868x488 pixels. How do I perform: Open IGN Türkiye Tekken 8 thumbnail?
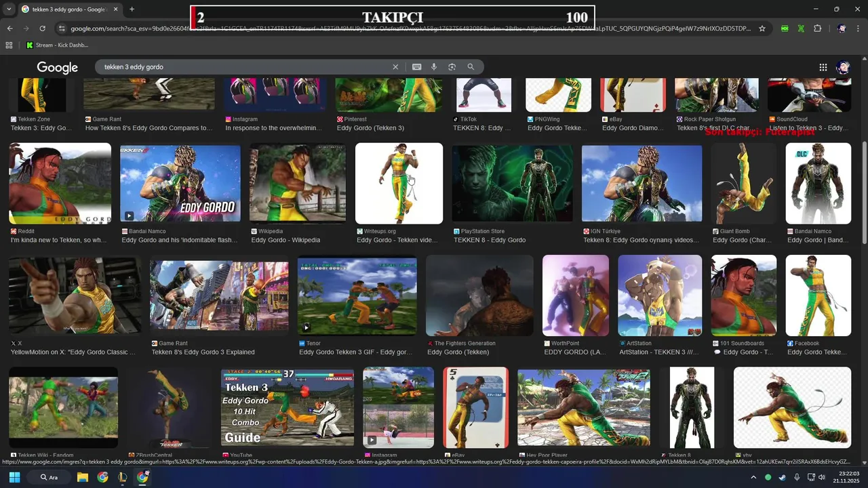tap(642, 183)
